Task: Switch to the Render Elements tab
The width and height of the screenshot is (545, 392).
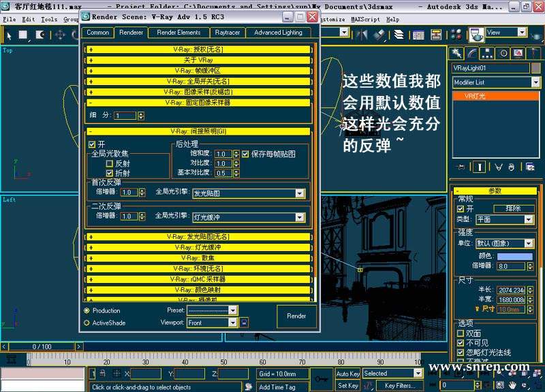Action: [178, 32]
